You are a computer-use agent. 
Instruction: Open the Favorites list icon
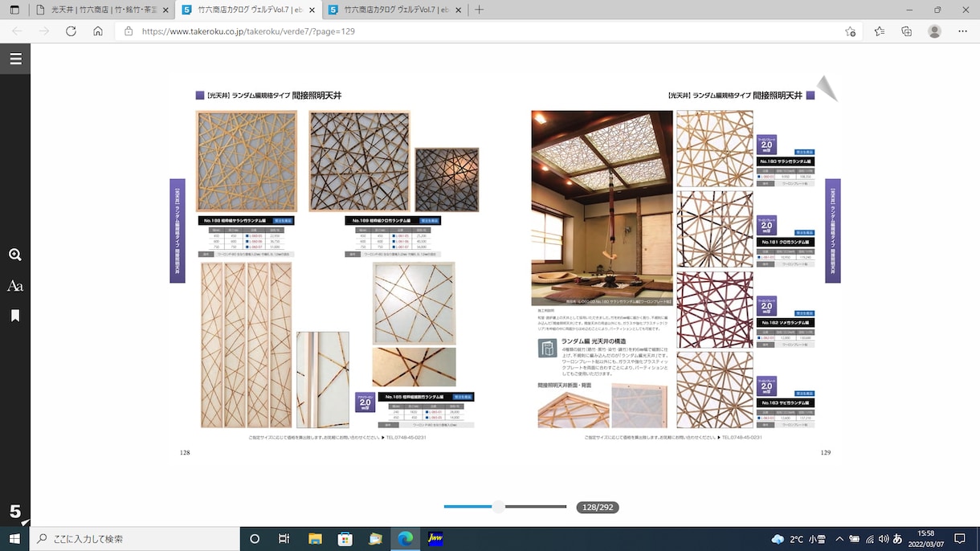(880, 31)
